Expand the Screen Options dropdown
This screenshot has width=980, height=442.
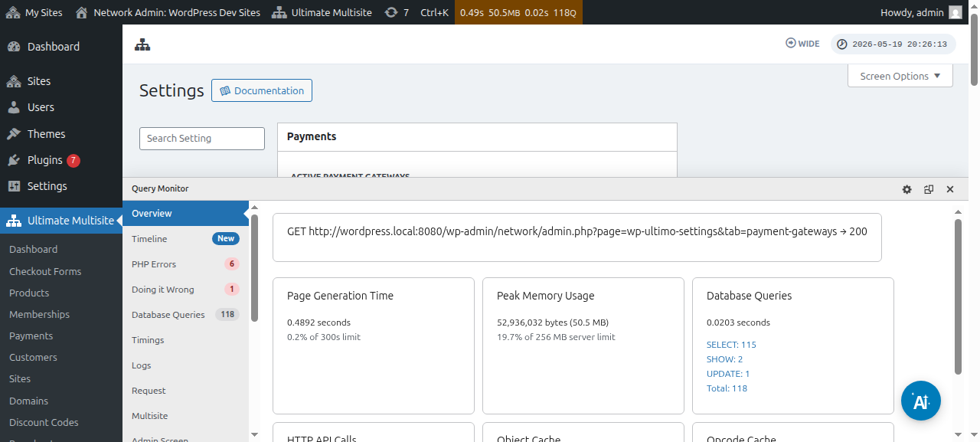[x=900, y=76]
